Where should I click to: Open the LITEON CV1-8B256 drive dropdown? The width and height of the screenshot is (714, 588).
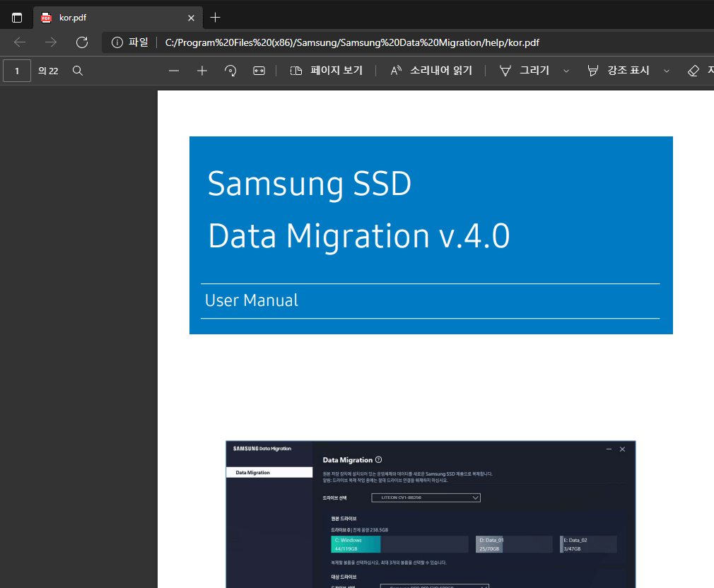click(x=426, y=498)
